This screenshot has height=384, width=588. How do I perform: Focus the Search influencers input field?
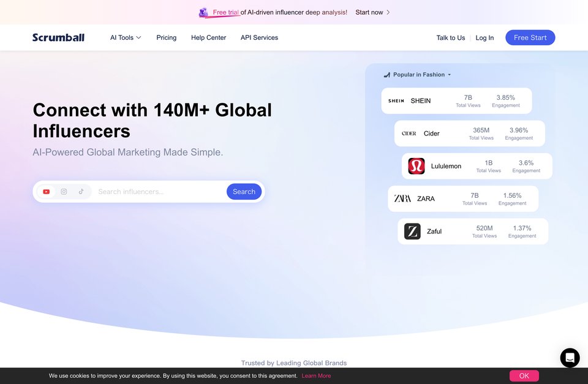(x=159, y=192)
